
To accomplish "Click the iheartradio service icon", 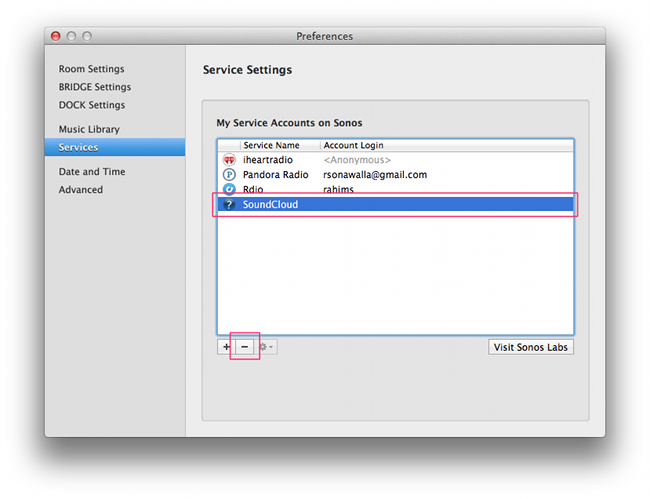I will click(x=229, y=160).
